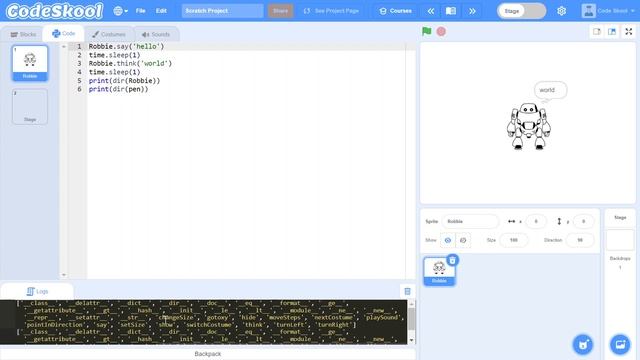Switch to large stage layout
This screenshot has height=360, width=640.
point(612,31)
